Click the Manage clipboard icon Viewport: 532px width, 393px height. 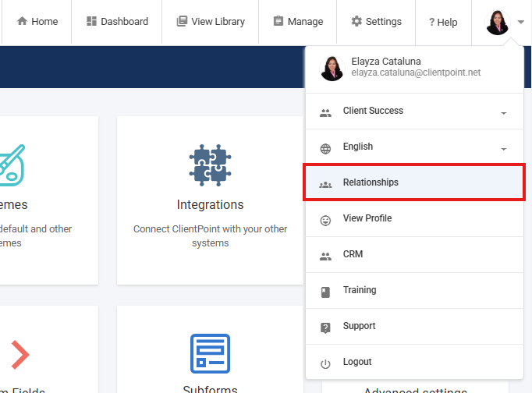click(x=278, y=21)
